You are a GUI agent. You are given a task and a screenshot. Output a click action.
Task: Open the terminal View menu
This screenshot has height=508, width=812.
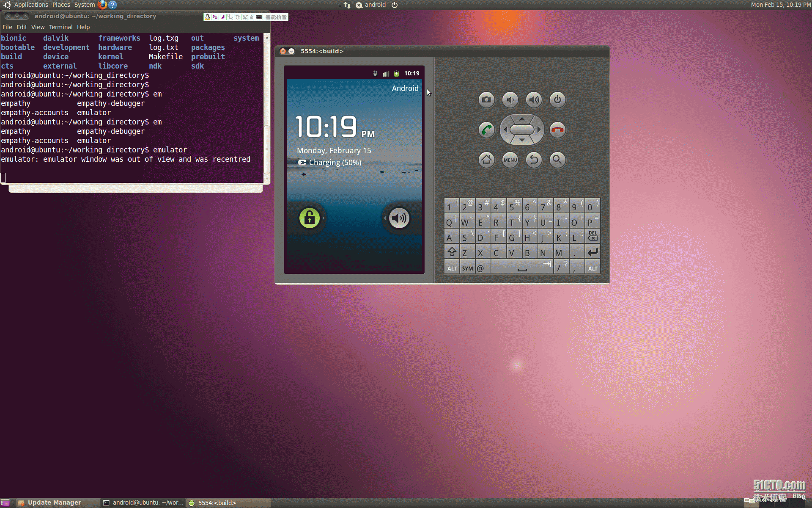point(38,27)
